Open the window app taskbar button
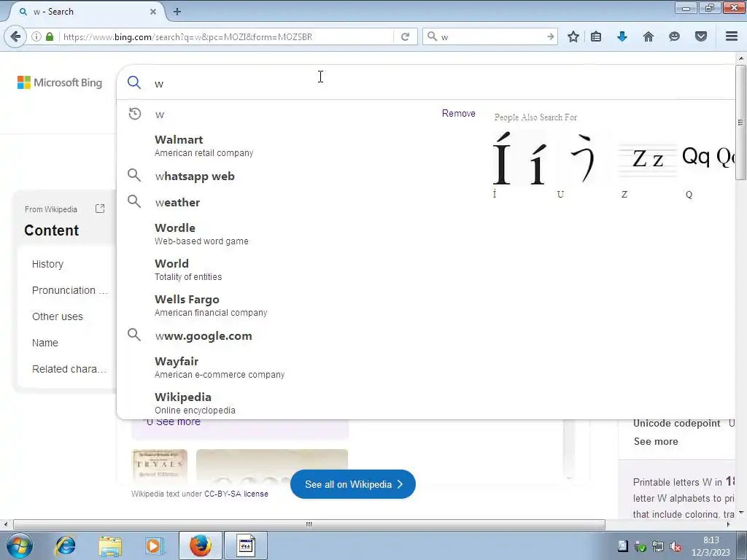Screen dimensions: 747x560 (x=246, y=545)
